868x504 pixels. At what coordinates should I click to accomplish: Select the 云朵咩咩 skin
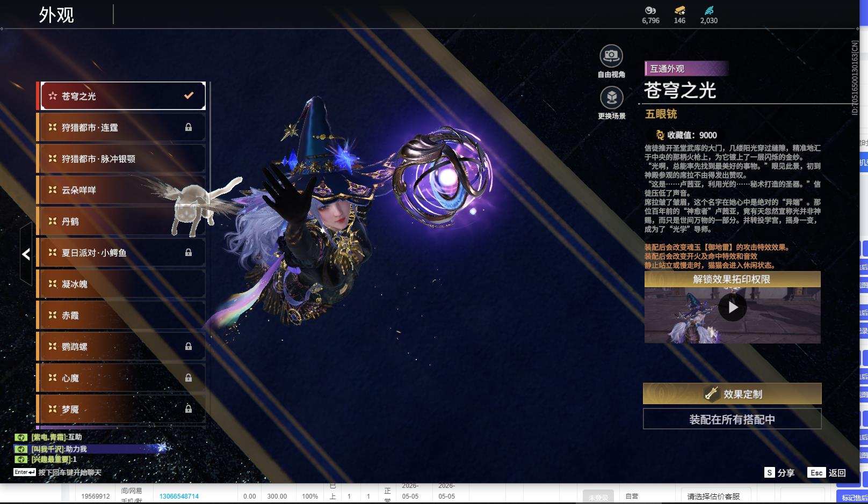click(121, 190)
